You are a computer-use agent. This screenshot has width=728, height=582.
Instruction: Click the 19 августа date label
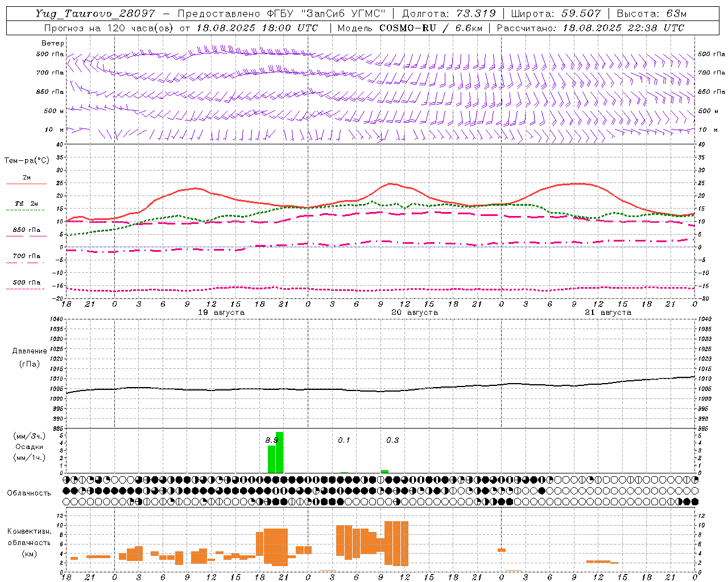221,313
